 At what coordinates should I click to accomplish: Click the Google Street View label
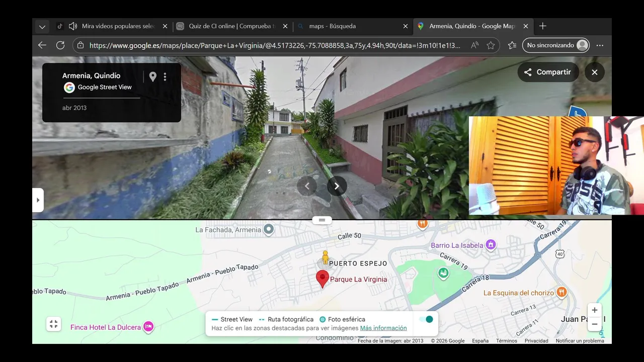(105, 87)
